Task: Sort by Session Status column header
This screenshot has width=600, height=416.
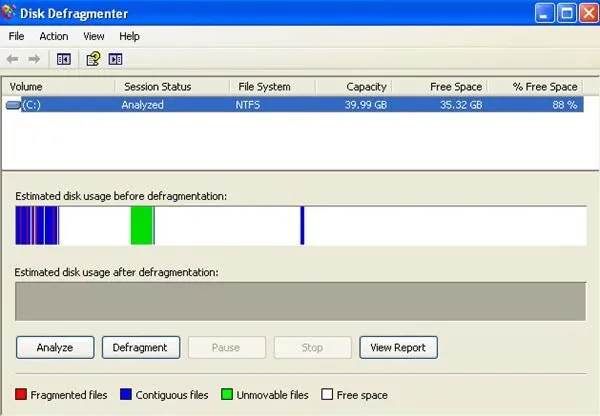Action: click(x=172, y=87)
